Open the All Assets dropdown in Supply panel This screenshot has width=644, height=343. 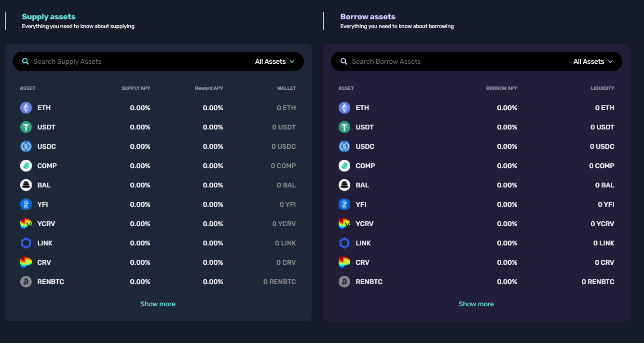pyautogui.click(x=274, y=61)
